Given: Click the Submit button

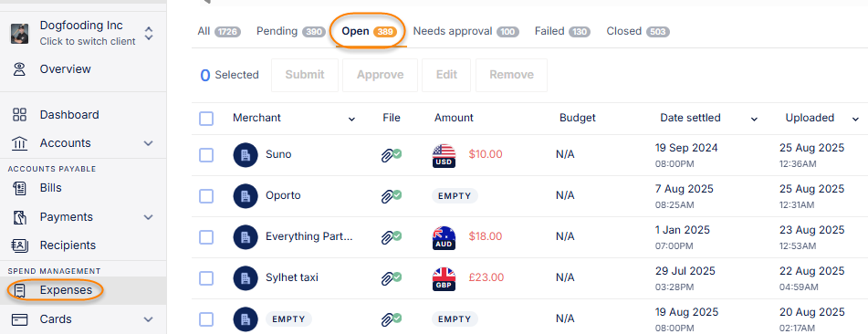Looking at the screenshot, I should [305, 75].
